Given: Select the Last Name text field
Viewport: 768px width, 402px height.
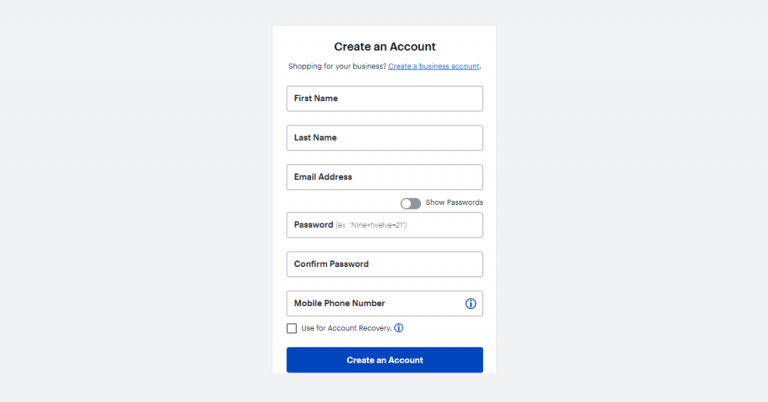Looking at the screenshot, I should [384, 138].
